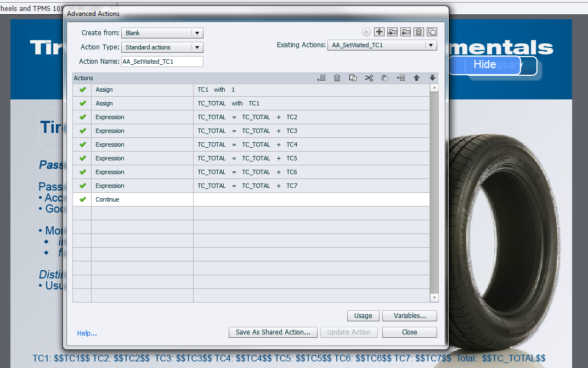This screenshot has height=368, width=588.
Task: Click the insert row icon in Actions toolbar
Action: pos(401,78)
